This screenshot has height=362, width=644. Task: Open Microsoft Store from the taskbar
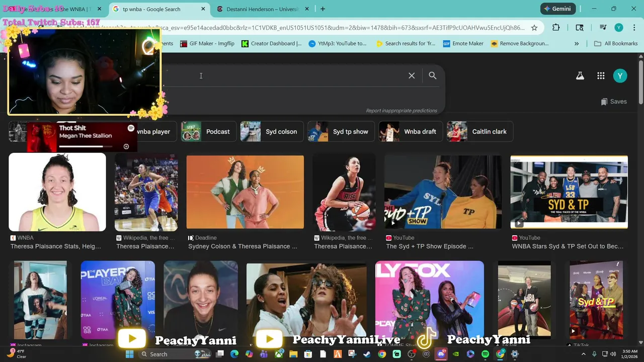308,354
